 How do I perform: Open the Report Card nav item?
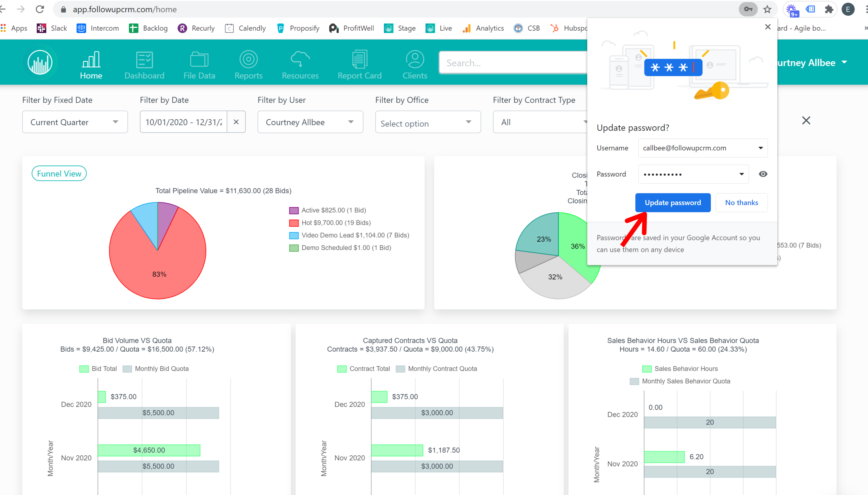coord(360,65)
